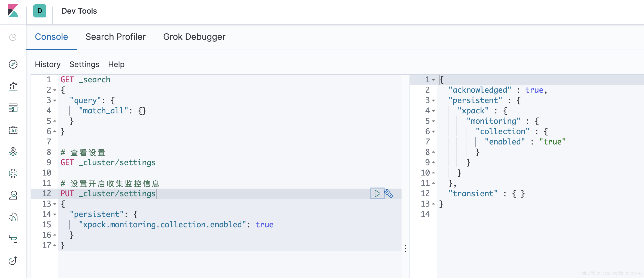Open Discover compass icon in sidebar
This screenshot has width=644, height=278.
[x=13, y=64]
